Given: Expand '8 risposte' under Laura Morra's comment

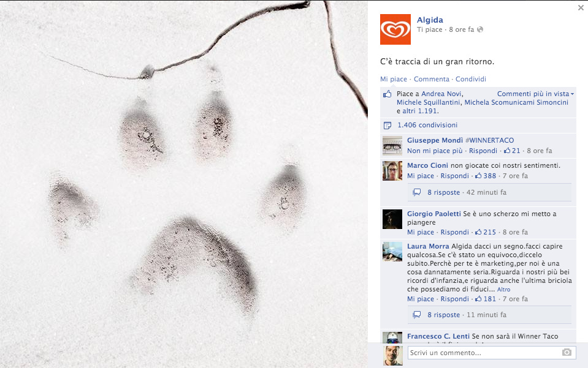Looking at the screenshot, I should click(444, 315).
